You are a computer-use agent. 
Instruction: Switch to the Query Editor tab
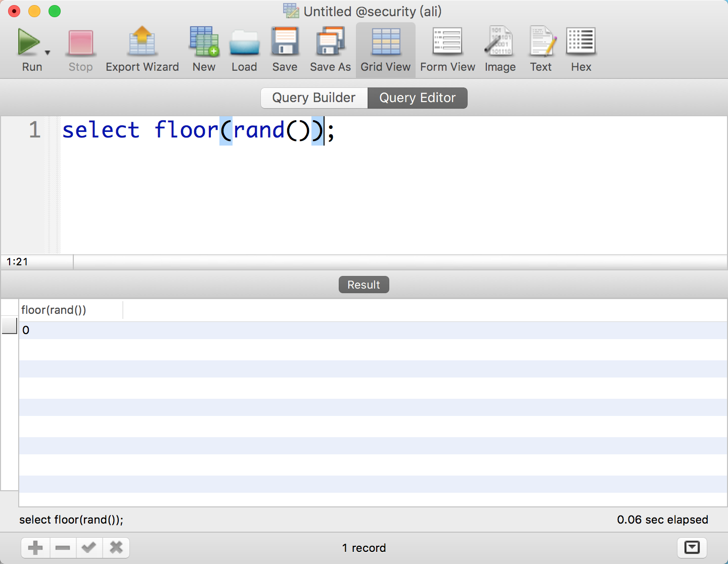click(418, 98)
